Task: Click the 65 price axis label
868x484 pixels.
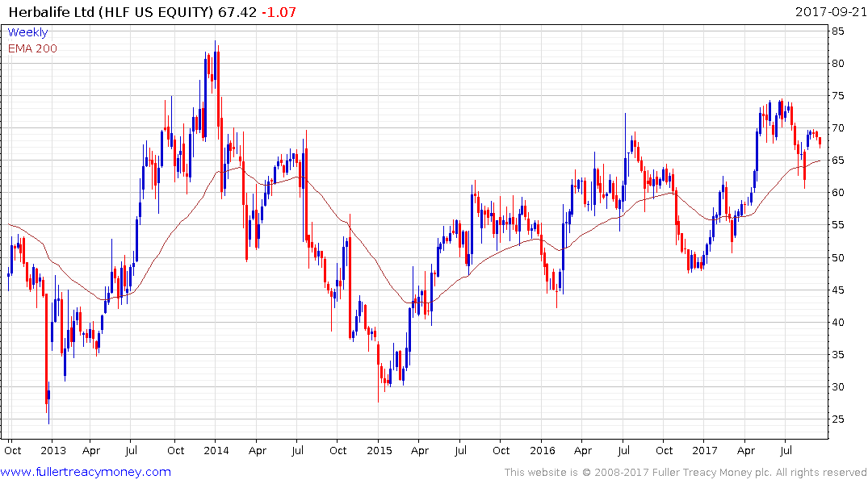Action: (838, 161)
